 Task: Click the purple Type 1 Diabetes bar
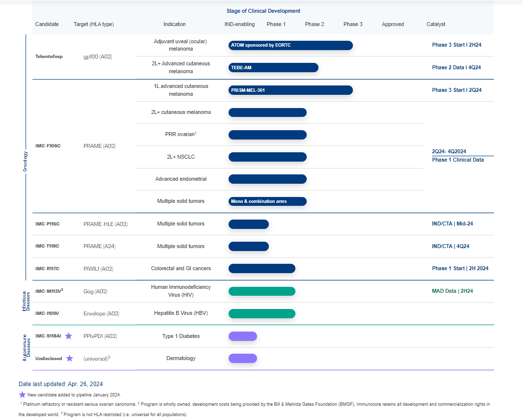coord(243,336)
